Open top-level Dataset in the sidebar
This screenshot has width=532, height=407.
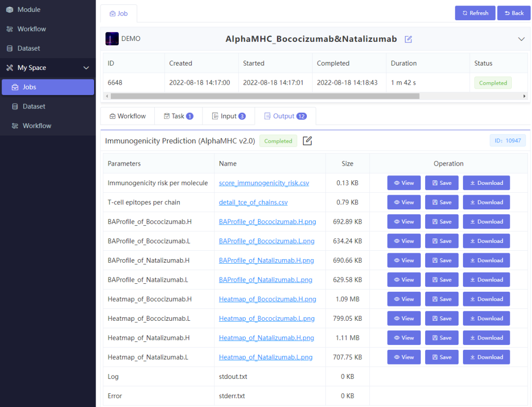click(29, 48)
